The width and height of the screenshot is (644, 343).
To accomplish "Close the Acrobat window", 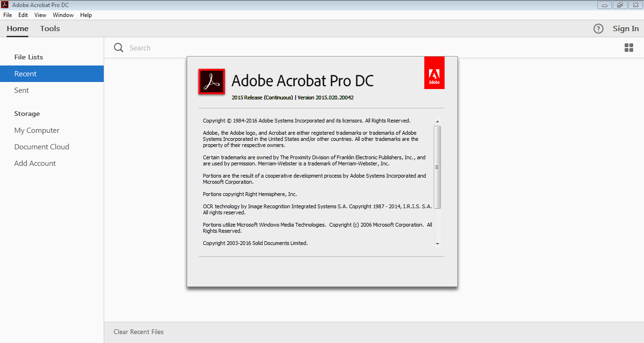I will click(635, 5).
